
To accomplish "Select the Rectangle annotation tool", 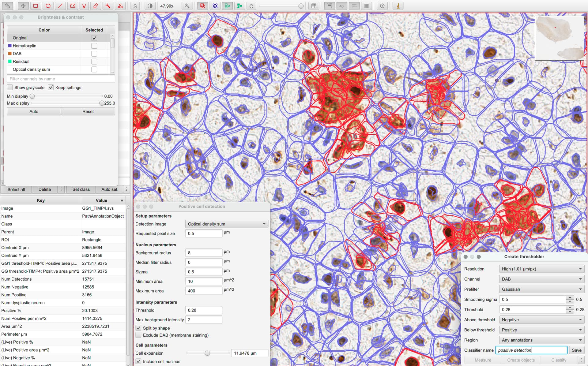I will (x=35, y=6).
